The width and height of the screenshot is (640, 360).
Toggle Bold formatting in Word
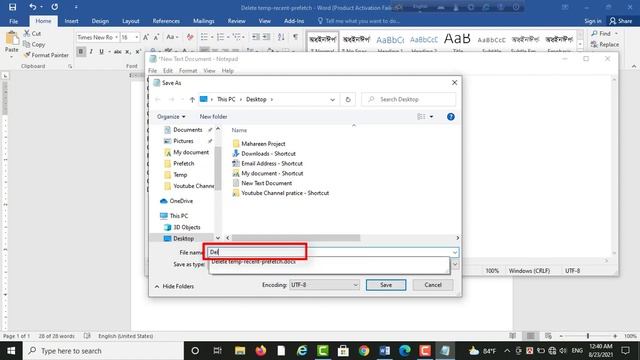(81, 51)
